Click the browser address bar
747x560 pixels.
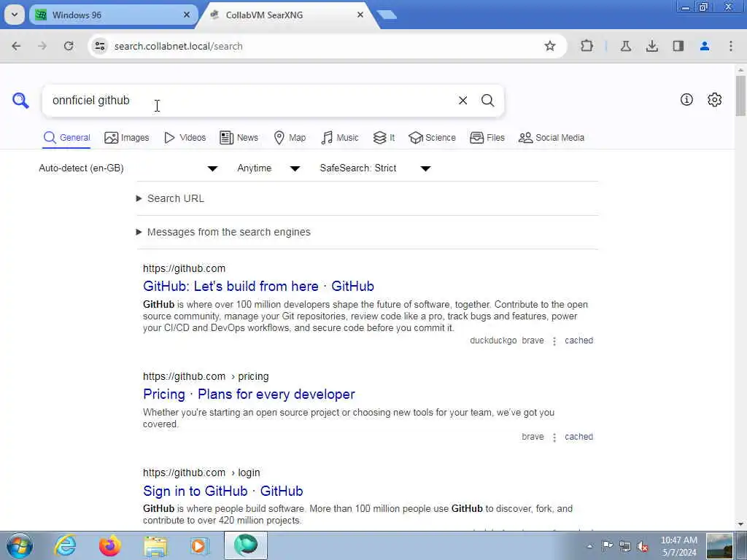pyautogui.click(x=324, y=46)
